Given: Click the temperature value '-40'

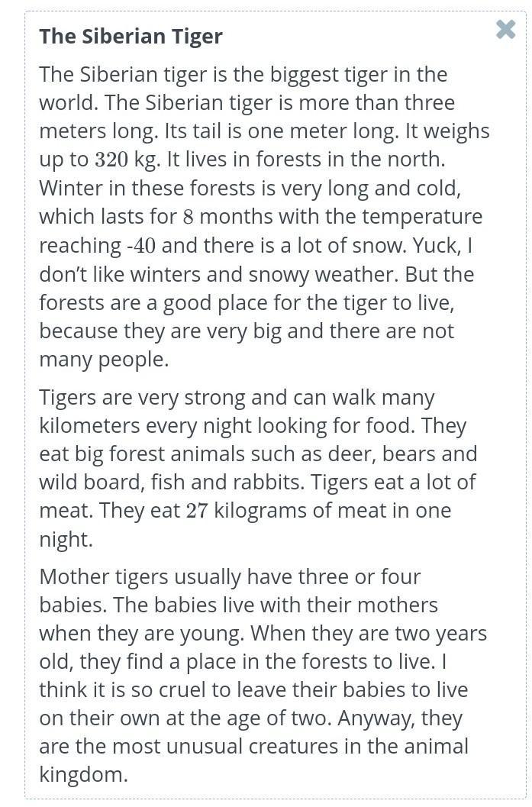Looking at the screenshot, I should click(x=141, y=246).
